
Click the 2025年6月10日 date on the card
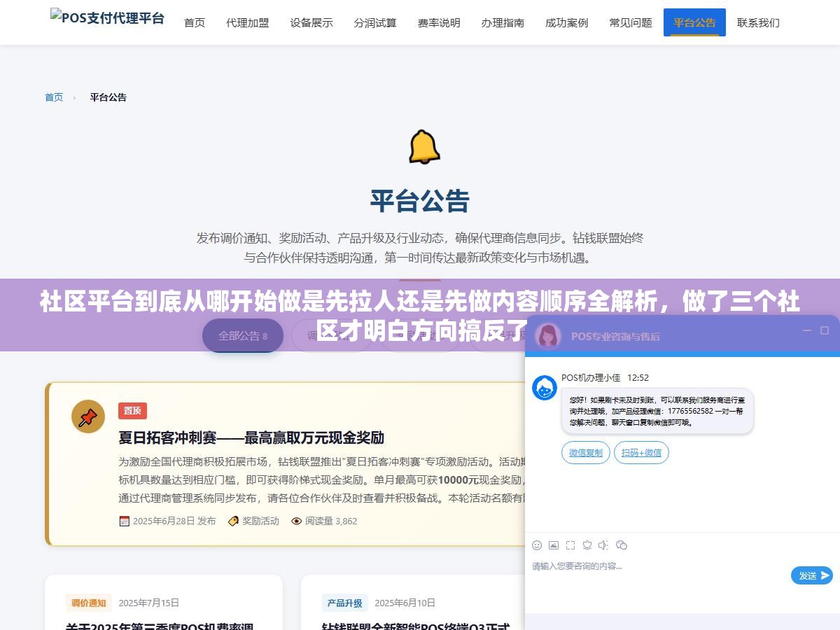405,603
